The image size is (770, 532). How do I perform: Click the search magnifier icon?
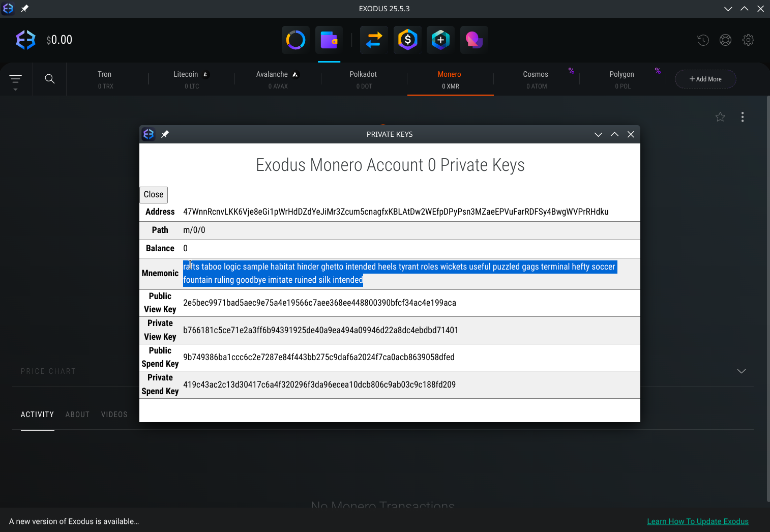pos(50,79)
